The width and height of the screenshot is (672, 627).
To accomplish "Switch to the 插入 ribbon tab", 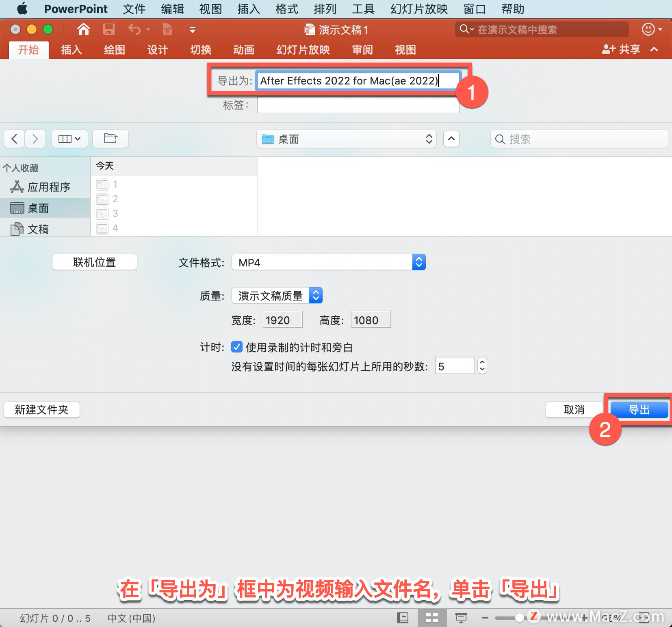I will (72, 50).
